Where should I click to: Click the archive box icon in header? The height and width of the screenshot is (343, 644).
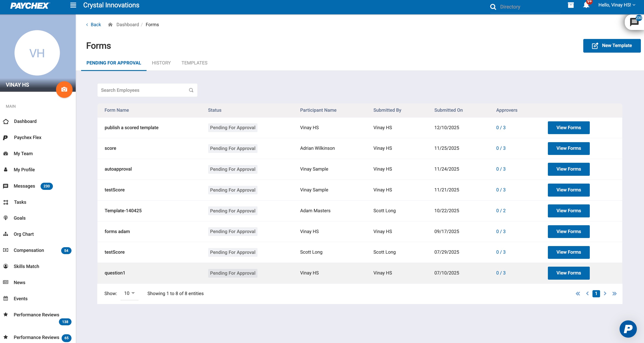[x=571, y=5]
